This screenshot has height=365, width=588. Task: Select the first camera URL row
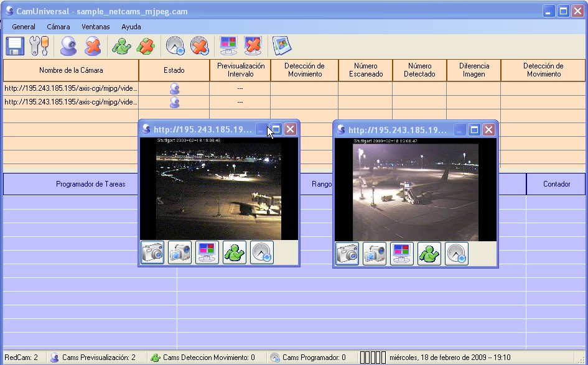71,88
